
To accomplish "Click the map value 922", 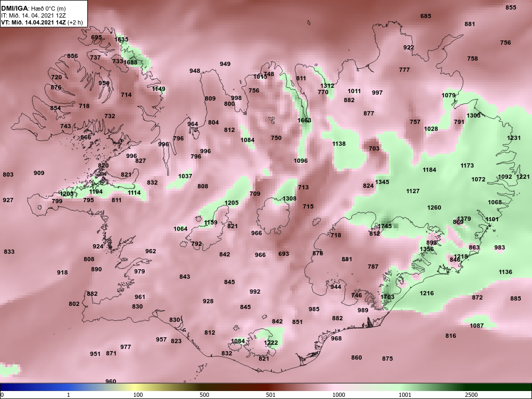I will coord(409,47).
